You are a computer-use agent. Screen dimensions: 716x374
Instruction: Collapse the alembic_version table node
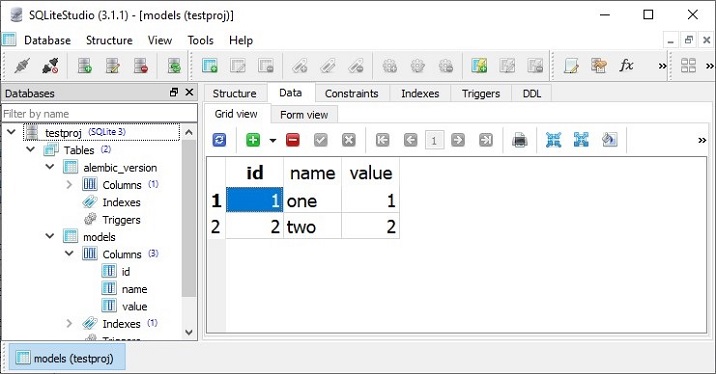coord(50,167)
